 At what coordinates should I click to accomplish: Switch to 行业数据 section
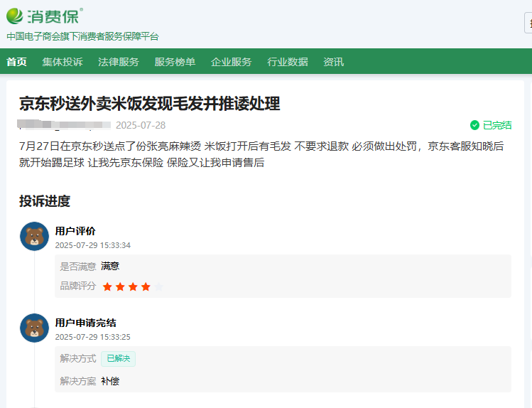click(288, 62)
